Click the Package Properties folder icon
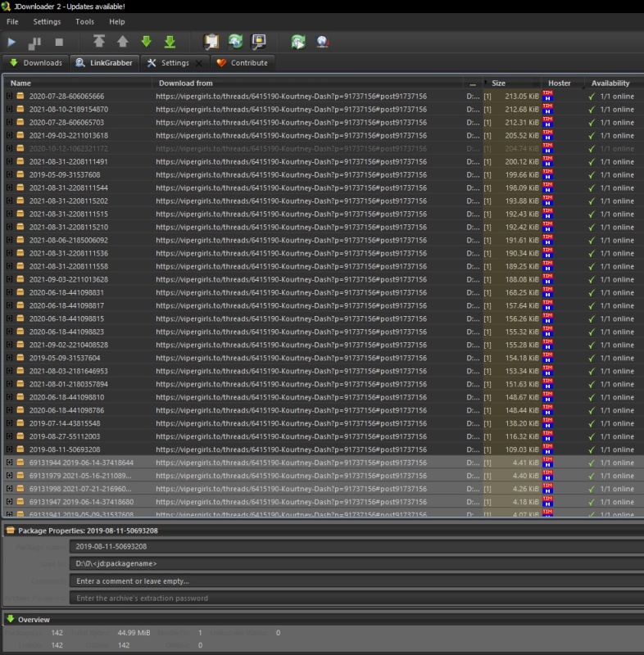 pos(11,530)
